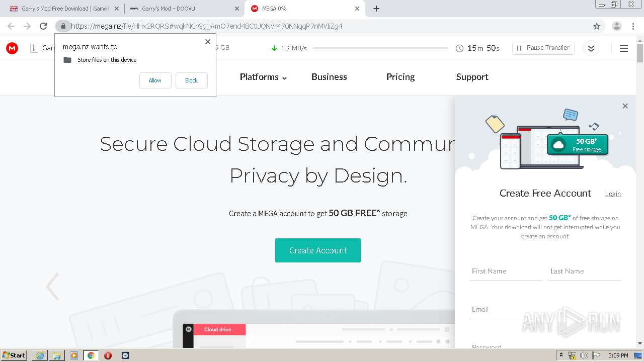Click the 3:09 PM clock
The image size is (644, 362).
pos(618,355)
